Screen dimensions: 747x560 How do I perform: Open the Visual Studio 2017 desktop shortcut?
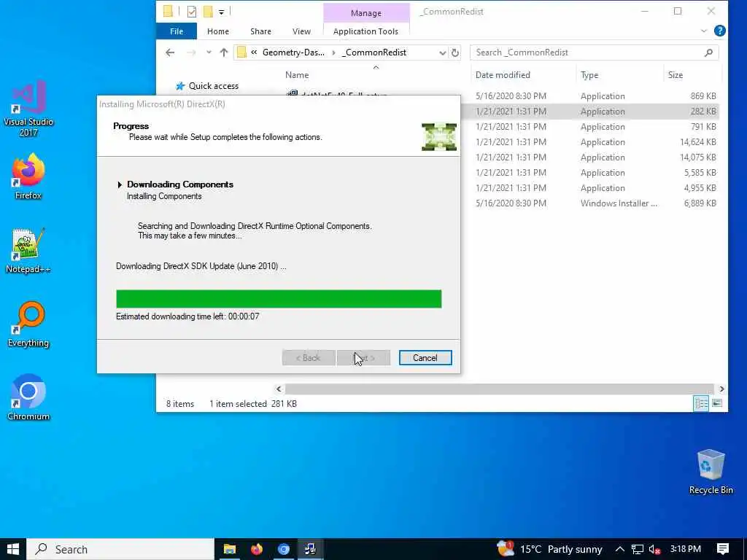click(x=28, y=109)
